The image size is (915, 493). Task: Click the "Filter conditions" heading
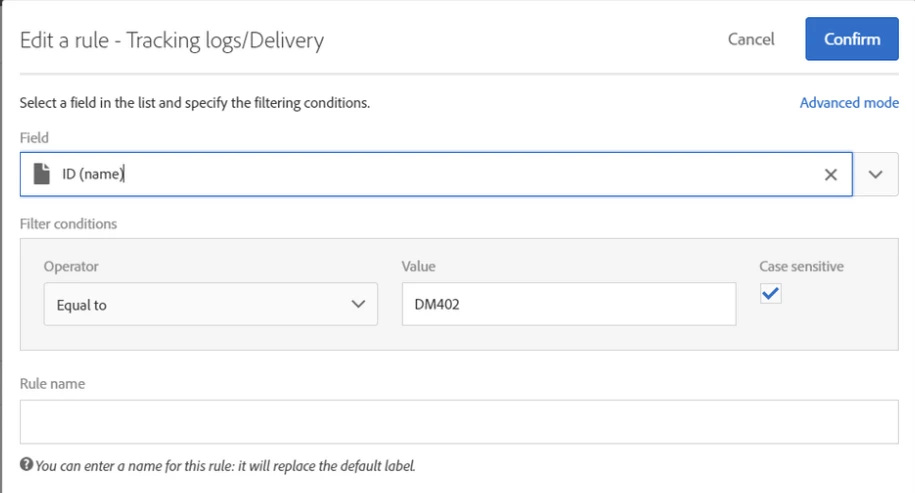68,224
